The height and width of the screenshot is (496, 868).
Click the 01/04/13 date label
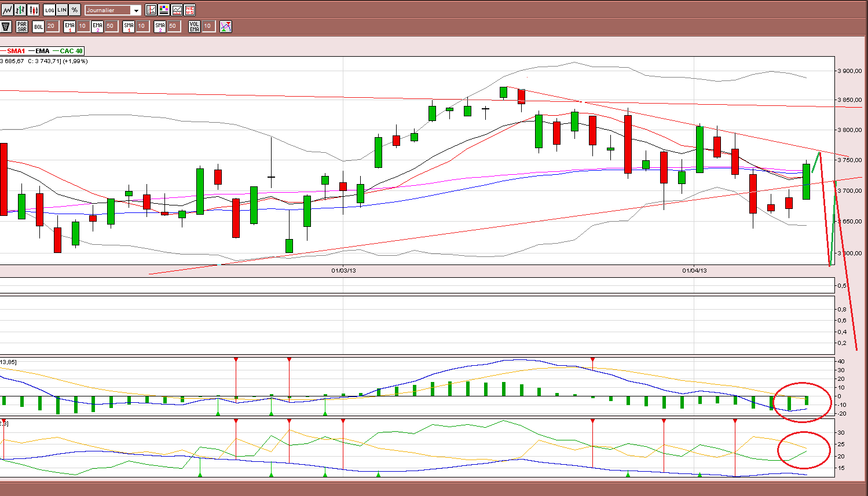pos(694,270)
